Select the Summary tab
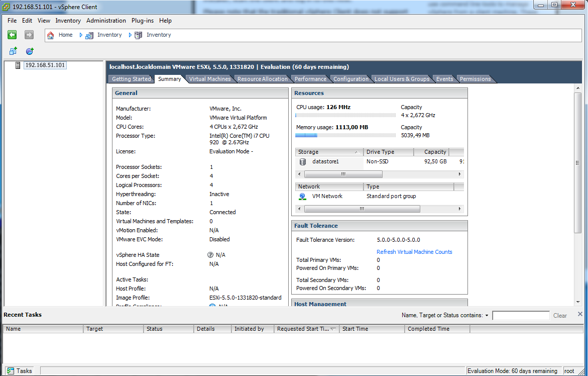Screen dimensions: 588x376 [x=170, y=79]
